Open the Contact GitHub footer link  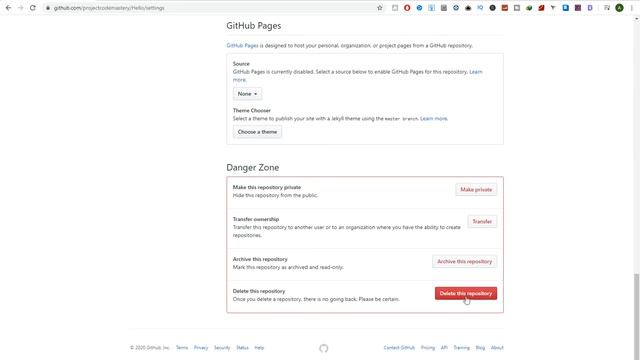coord(399,348)
